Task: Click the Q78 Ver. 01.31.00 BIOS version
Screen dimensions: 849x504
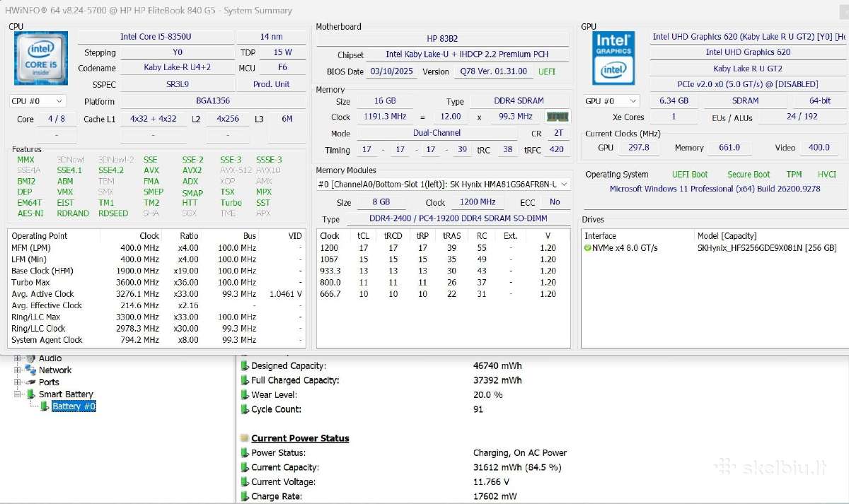Action: [493, 71]
